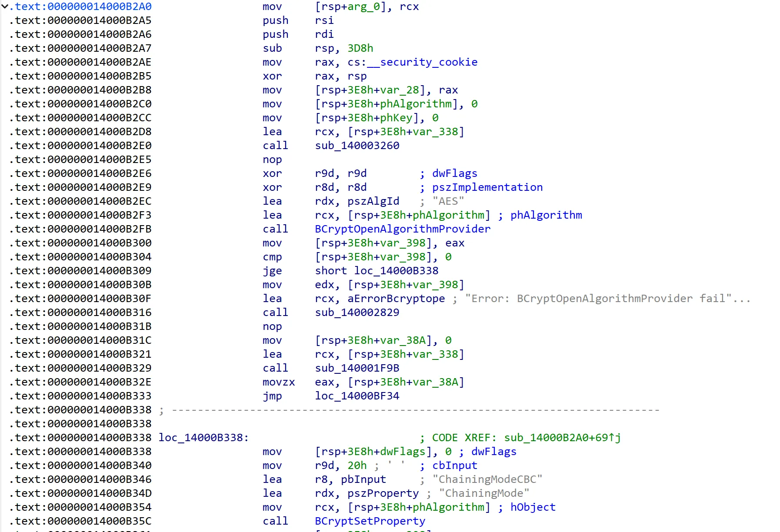The image size is (780, 532).
Task: Follow the jmp target loc_14000BF34
Action: pyautogui.click(x=357, y=396)
